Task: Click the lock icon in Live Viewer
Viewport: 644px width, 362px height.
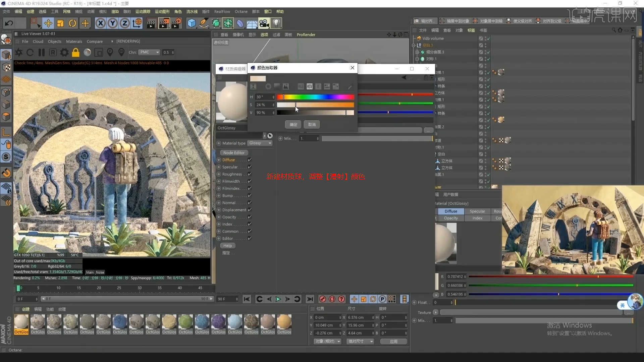Action: (76, 53)
